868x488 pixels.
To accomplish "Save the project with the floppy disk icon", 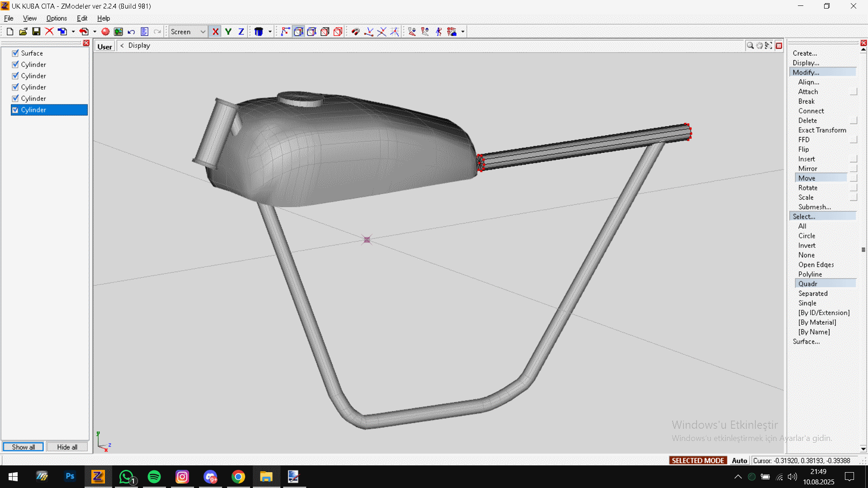I will pyautogui.click(x=36, y=32).
